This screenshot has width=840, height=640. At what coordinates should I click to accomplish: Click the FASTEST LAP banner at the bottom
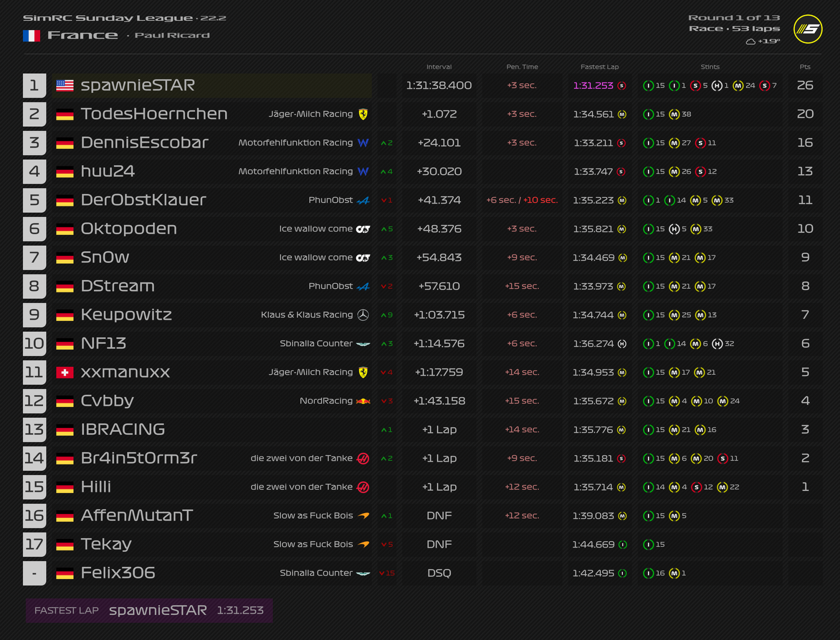tap(149, 611)
